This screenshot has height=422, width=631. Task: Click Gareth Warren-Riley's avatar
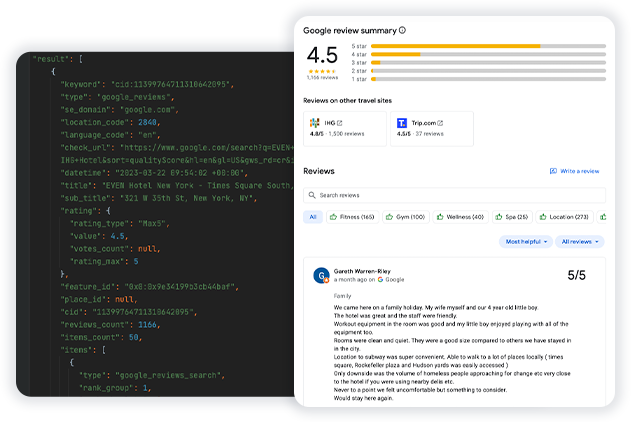click(321, 276)
